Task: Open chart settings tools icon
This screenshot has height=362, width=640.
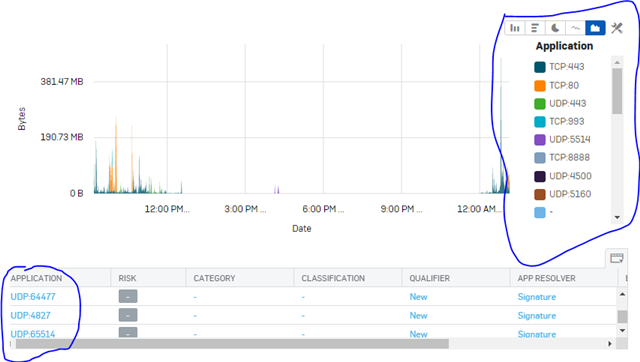Action: (x=617, y=28)
